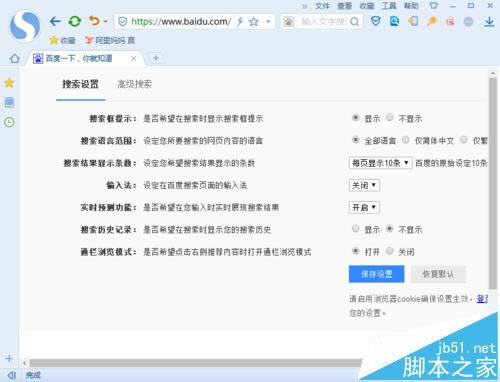Viewport: 500px width, 382px height.
Task: Click the vertical page scrollbar
Action: 492,183
